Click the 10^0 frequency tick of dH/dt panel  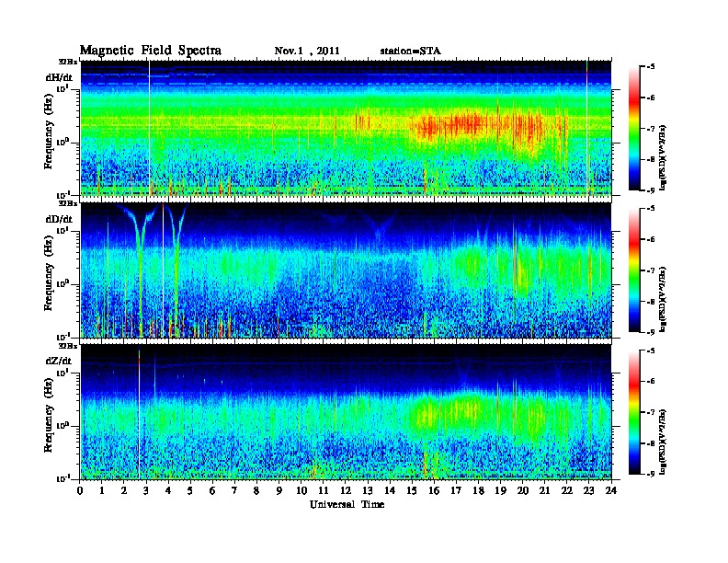click(63, 141)
